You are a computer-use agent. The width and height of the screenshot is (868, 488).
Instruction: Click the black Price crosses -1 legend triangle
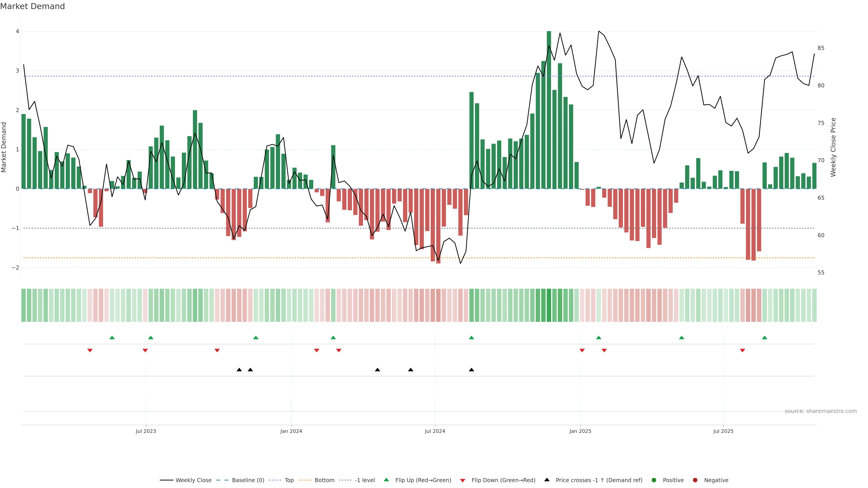point(547,480)
